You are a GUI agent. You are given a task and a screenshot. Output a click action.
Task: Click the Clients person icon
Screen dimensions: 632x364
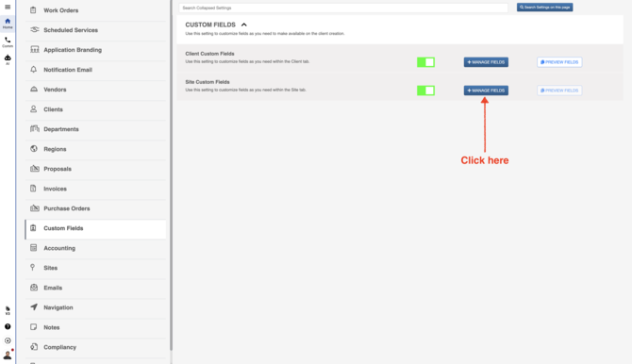[x=33, y=108]
